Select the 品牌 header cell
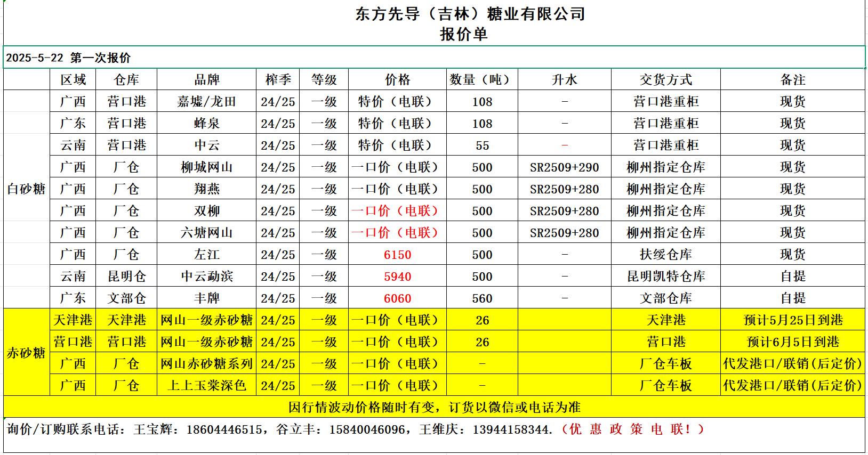This screenshot has height=455, width=868. pyautogui.click(x=206, y=80)
